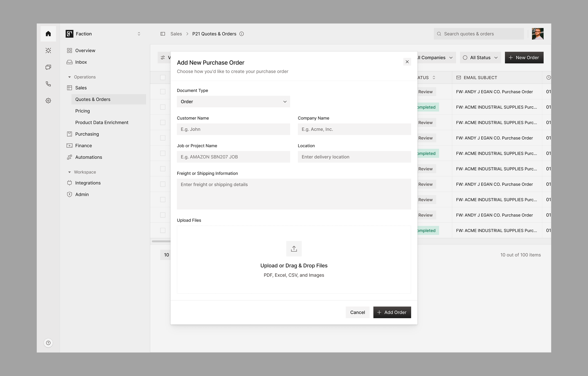Click the Search quotes & orders box
The height and width of the screenshot is (376, 588).
tap(478, 34)
